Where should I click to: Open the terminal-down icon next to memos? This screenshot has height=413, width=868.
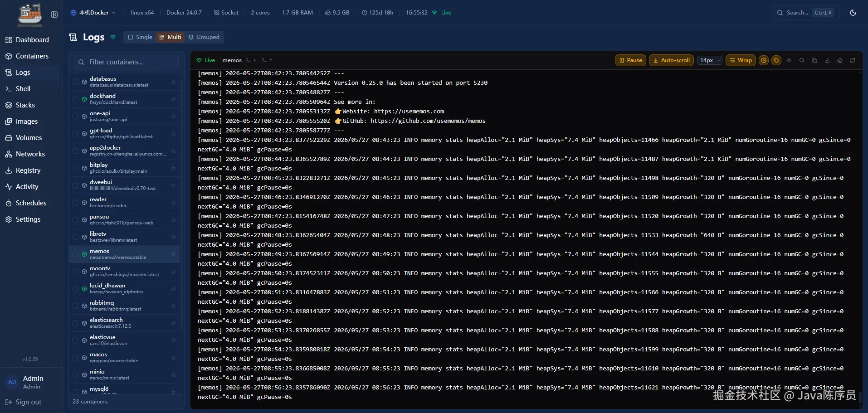pos(251,60)
